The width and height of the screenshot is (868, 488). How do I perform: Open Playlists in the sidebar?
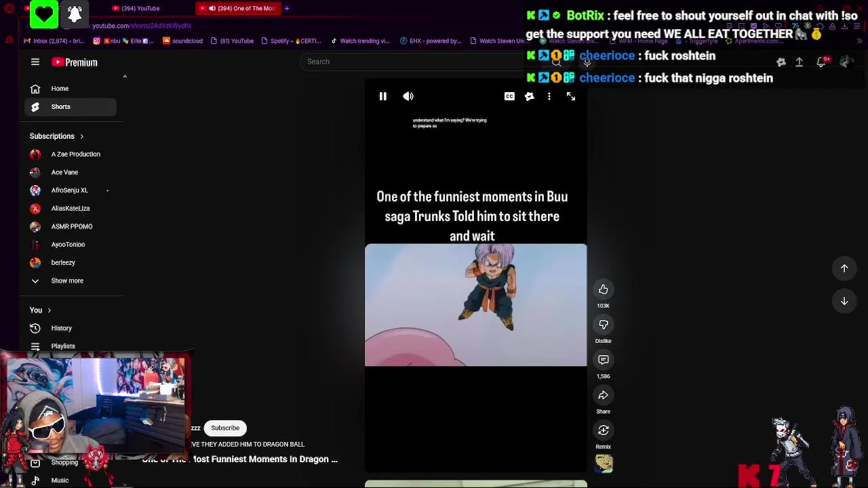(x=71, y=346)
